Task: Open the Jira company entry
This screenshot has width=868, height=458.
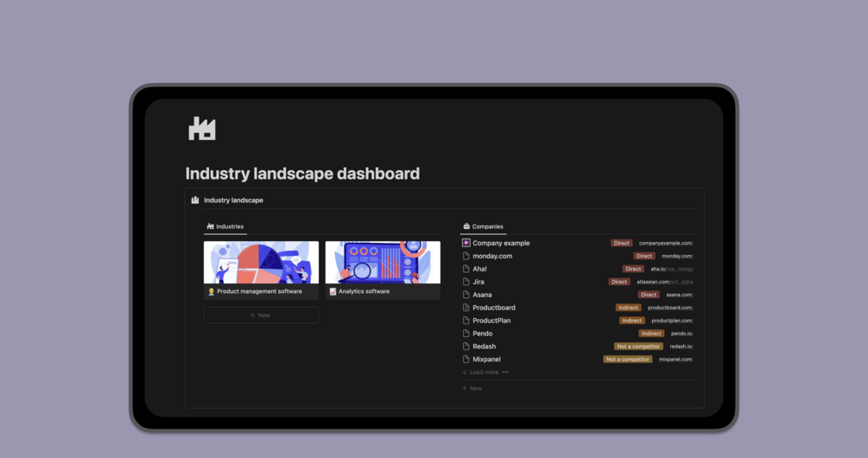Action: pos(478,282)
